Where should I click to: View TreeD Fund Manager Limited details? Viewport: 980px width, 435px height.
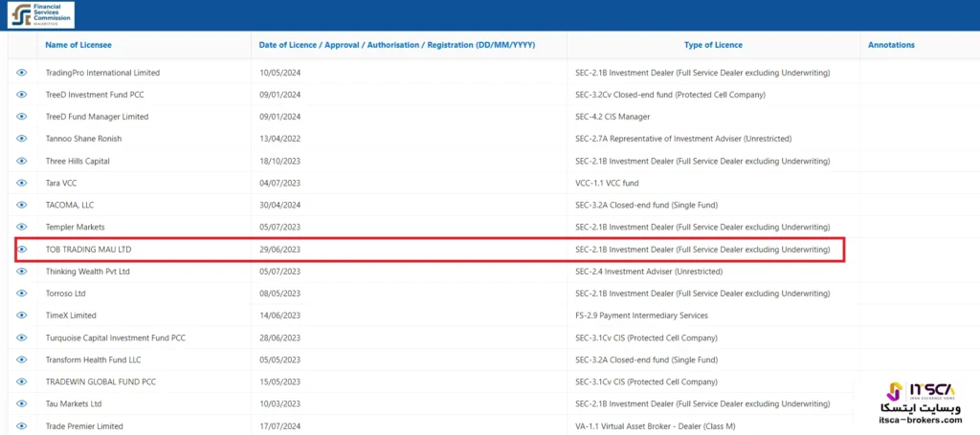pos(22,117)
